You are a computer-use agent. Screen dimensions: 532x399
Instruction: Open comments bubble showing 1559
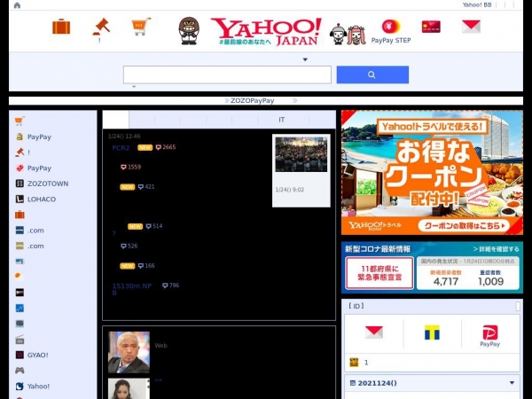coord(130,167)
